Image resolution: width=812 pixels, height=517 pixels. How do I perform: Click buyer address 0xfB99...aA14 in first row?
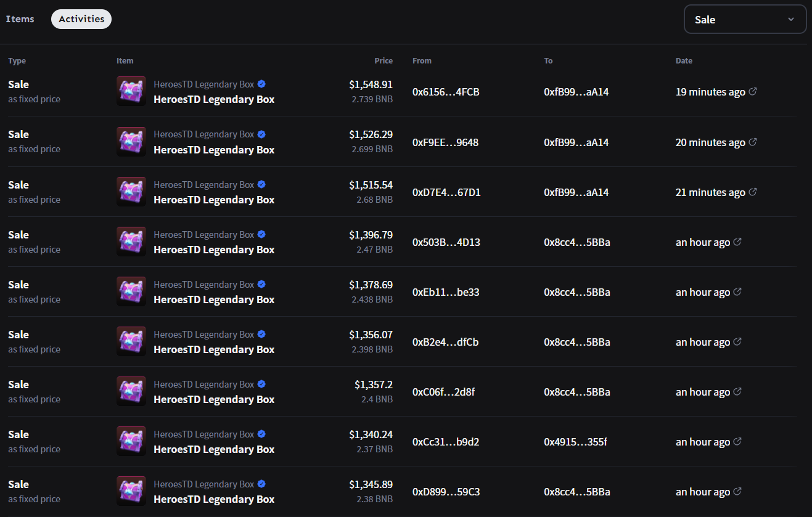click(x=576, y=92)
